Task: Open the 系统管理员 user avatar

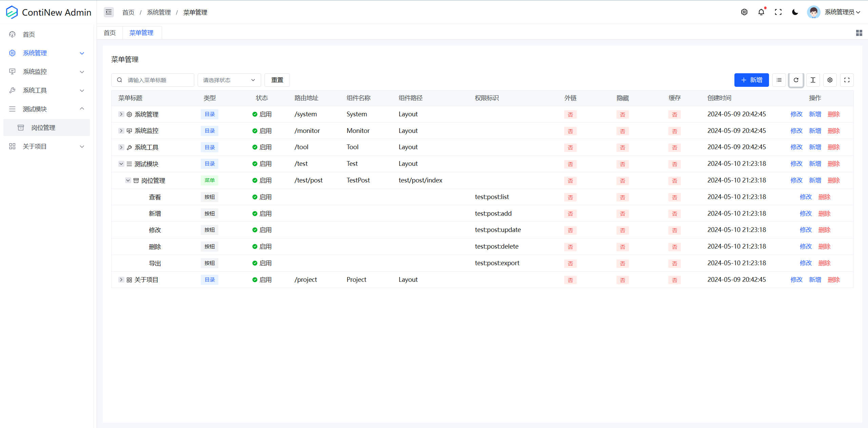Action: [813, 12]
